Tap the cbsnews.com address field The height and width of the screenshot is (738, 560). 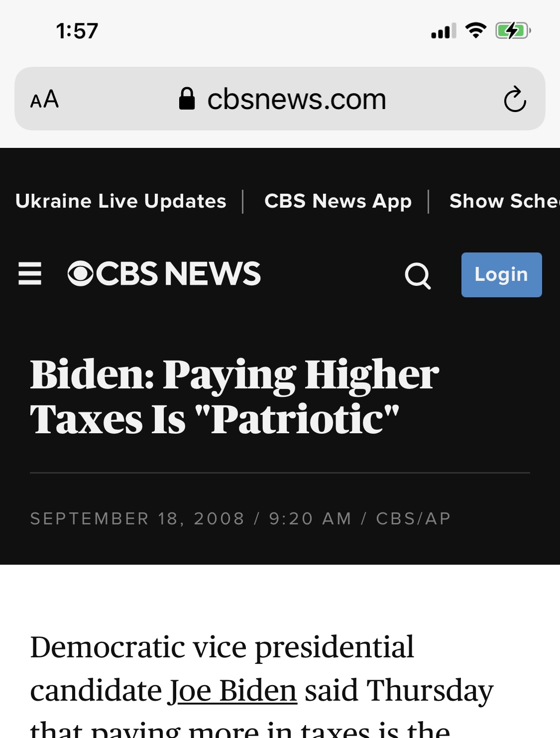coord(280,99)
